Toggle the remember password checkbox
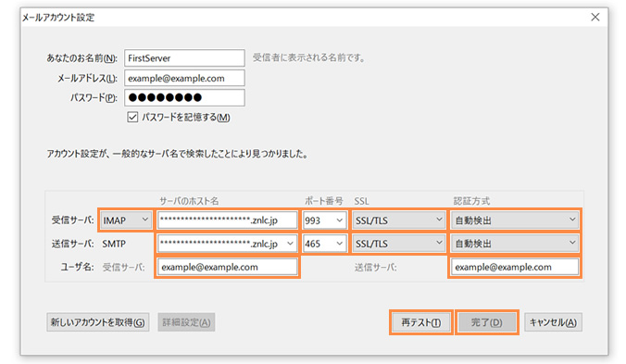The height and width of the screenshot is (364, 626). click(132, 118)
